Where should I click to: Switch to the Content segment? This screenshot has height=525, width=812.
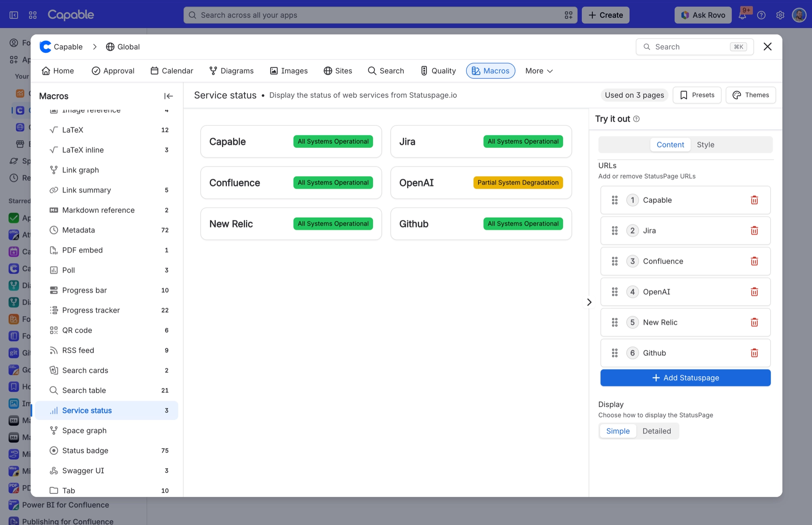pos(670,145)
